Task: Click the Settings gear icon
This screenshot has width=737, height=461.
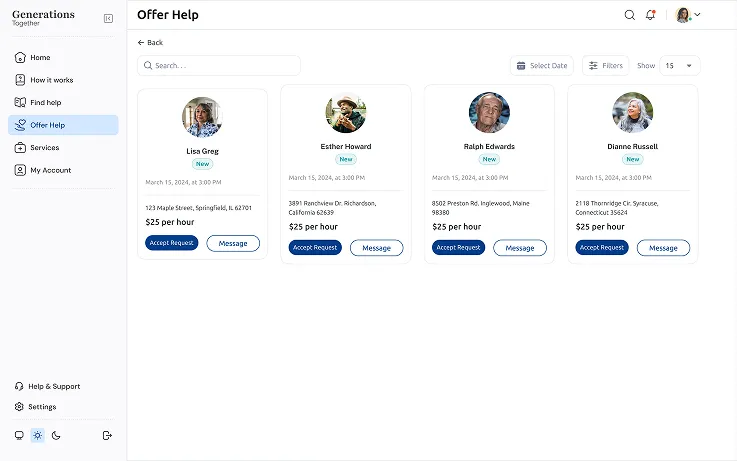Action: point(19,407)
